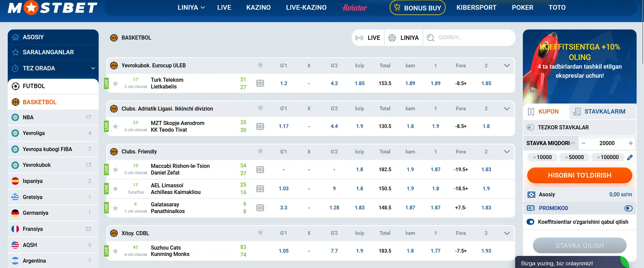Open scoreboard icon for Maccabi Rishon-le-Tsion match
This screenshot has width=644, height=268.
pos(260,170)
